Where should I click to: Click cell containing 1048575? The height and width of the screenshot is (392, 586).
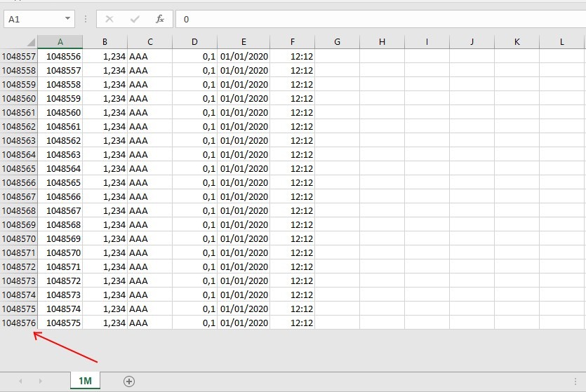click(60, 323)
